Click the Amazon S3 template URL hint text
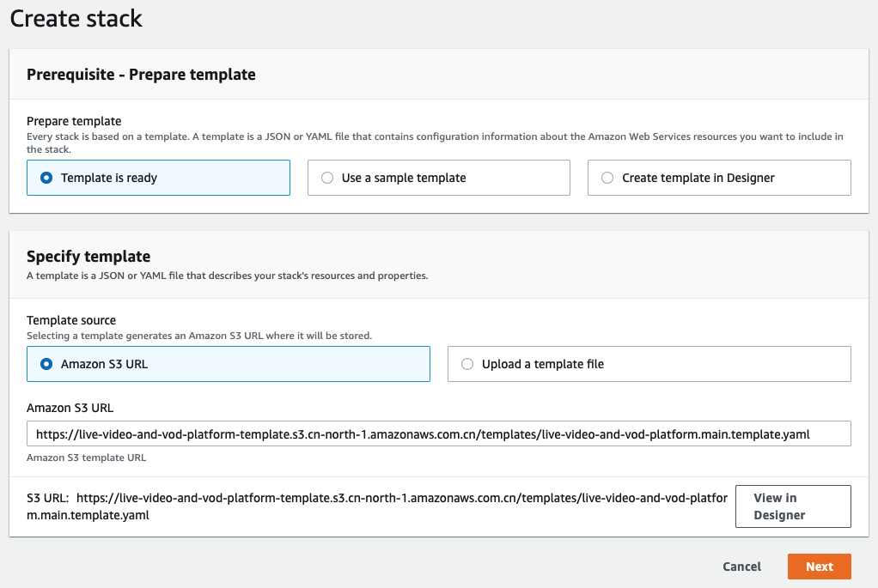Image resolution: width=878 pixels, height=588 pixels. [86, 458]
